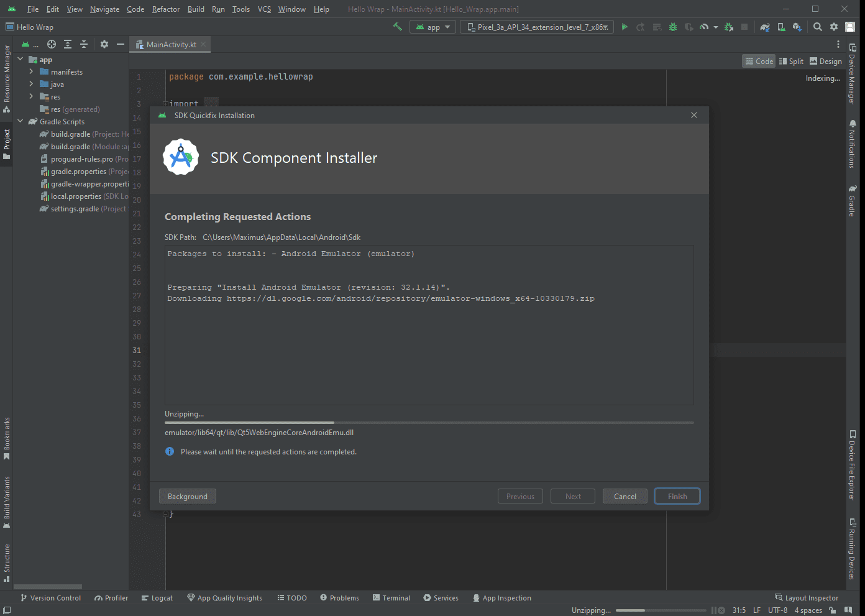
Task: Select opened file crosshair icon in Project panel
Action: pos(52,44)
